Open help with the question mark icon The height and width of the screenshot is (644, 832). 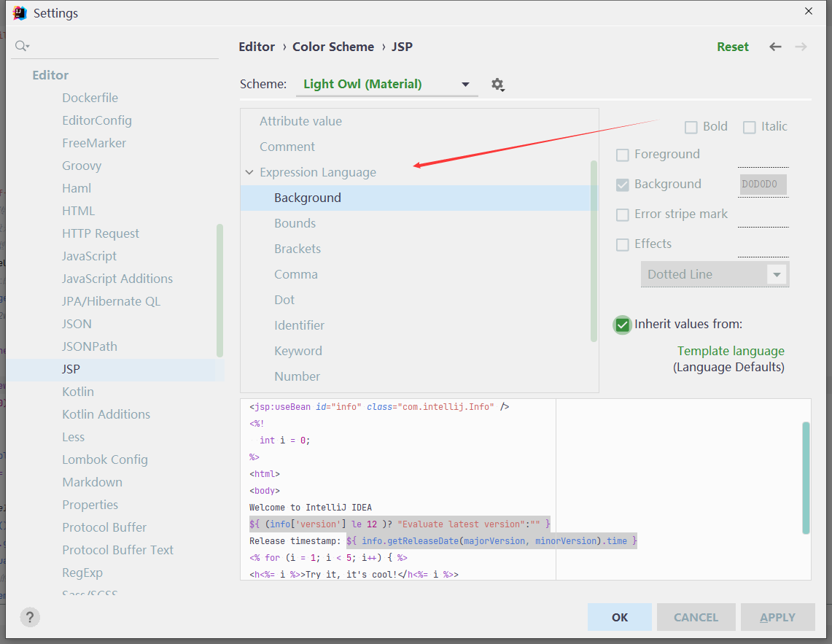(x=30, y=617)
